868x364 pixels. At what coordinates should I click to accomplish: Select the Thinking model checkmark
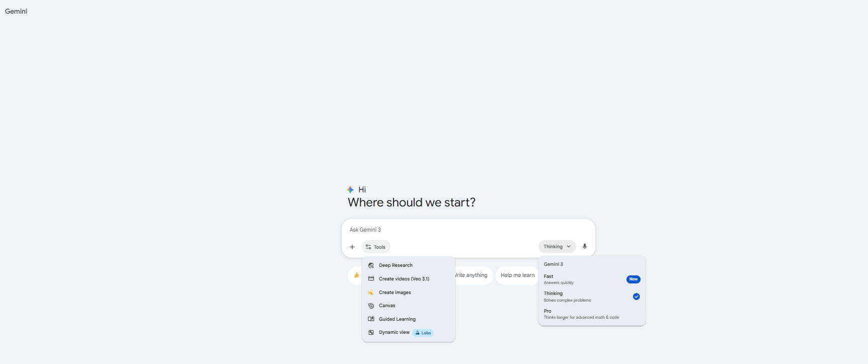(x=637, y=297)
